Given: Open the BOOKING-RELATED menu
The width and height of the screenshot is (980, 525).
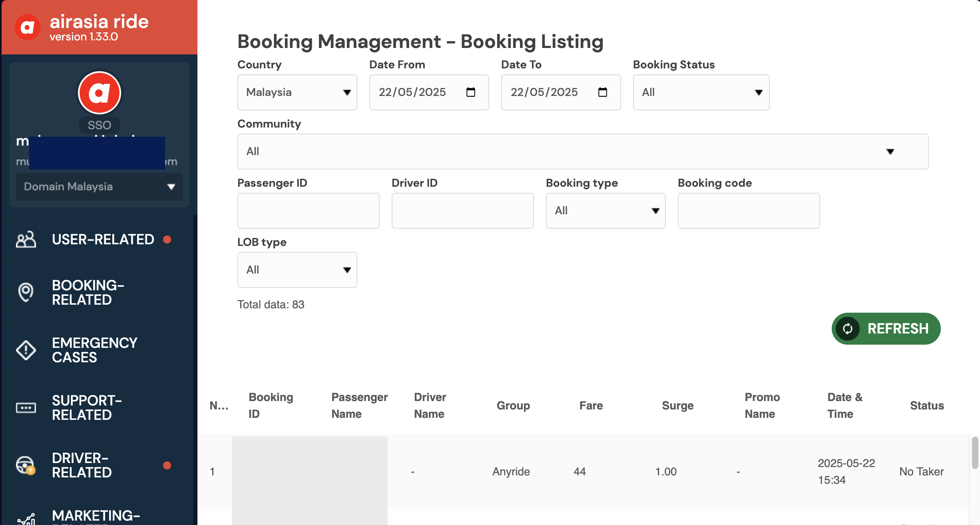Looking at the screenshot, I should (x=88, y=292).
